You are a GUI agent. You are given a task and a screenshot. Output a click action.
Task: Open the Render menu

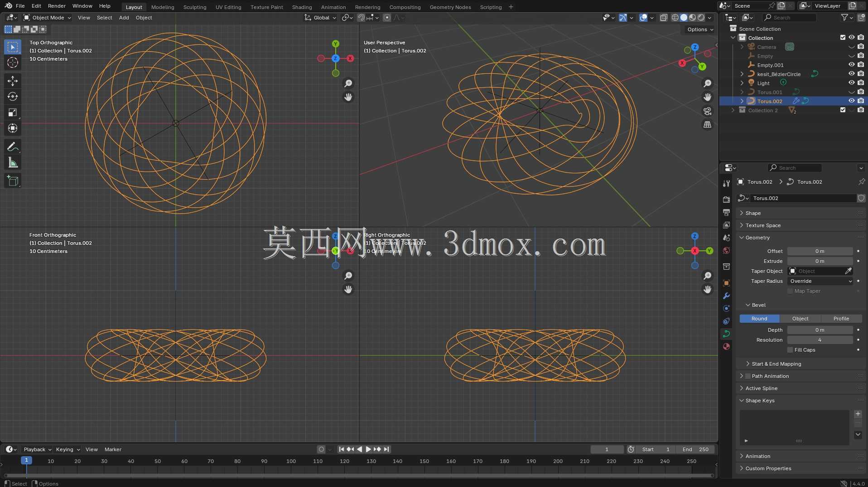[x=57, y=6]
